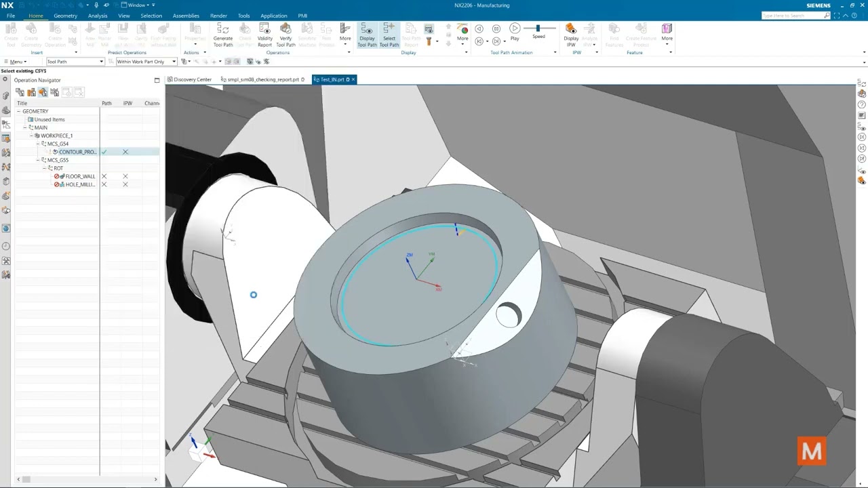The image size is (868, 488).
Task: Switch to Discovery Center document tab
Action: coord(189,79)
